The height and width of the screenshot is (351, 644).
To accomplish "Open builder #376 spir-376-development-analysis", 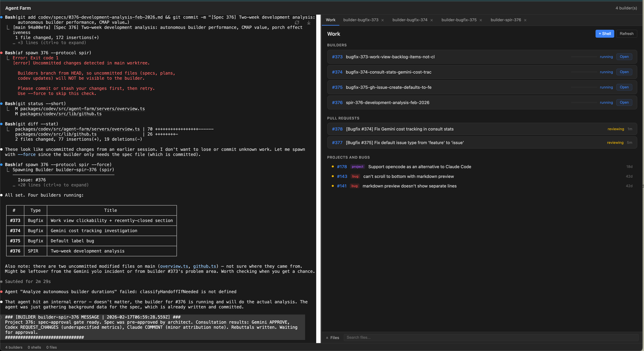I will click(624, 102).
